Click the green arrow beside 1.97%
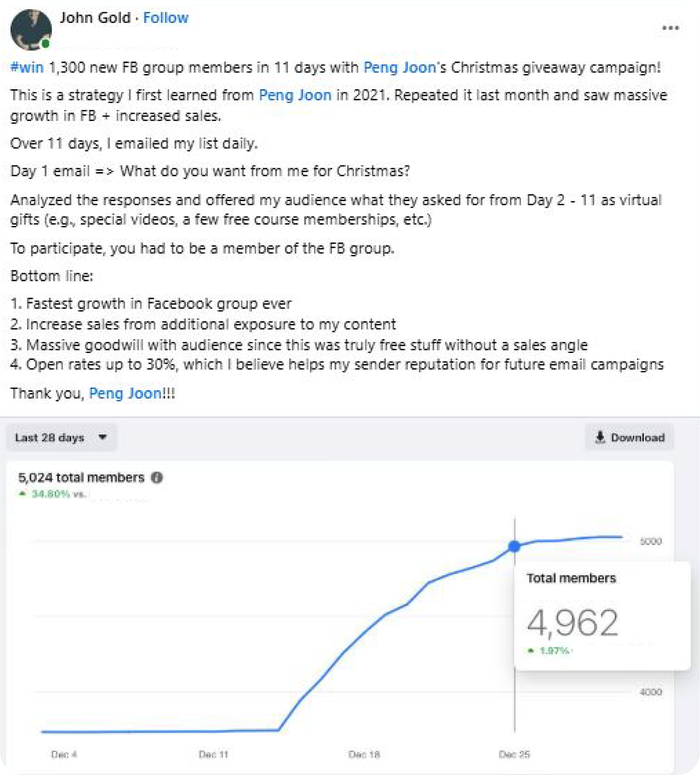Viewport: 700px width, 775px height. pyautogui.click(x=531, y=650)
